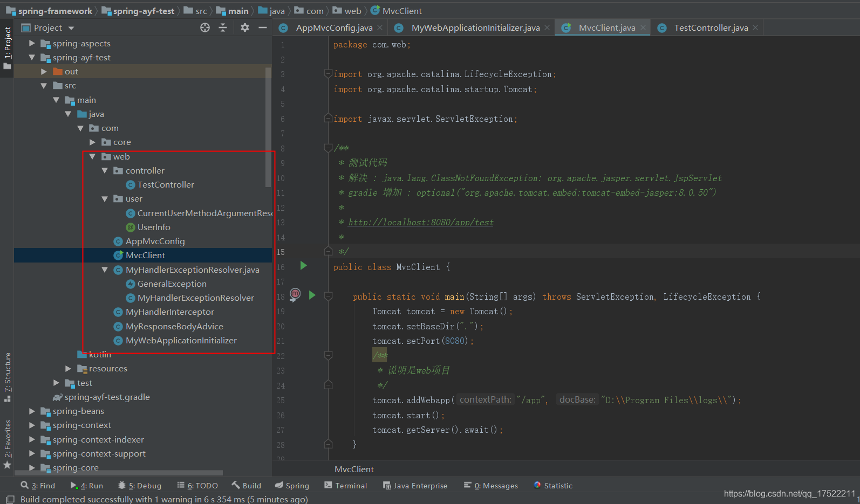
Task: Toggle the Project side tool button
Action: tap(7, 47)
